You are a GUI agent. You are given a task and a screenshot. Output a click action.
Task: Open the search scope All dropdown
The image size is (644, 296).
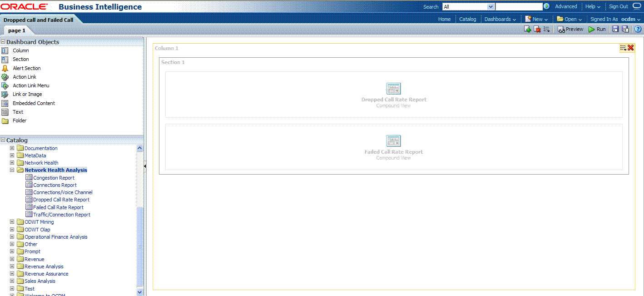point(490,6)
